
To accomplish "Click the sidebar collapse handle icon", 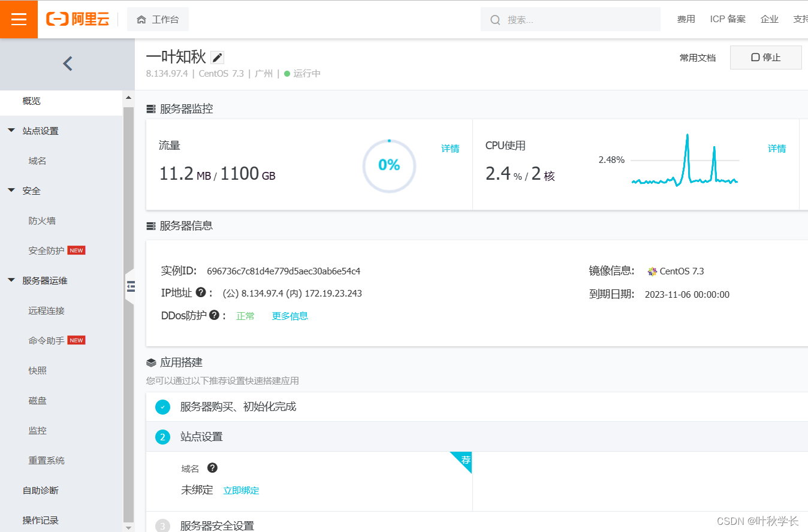I will point(130,286).
